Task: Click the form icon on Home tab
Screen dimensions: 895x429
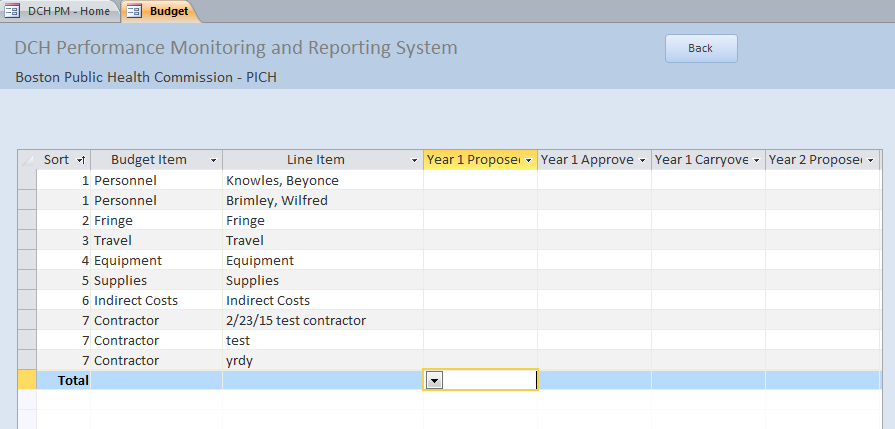Action: (13, 12)
